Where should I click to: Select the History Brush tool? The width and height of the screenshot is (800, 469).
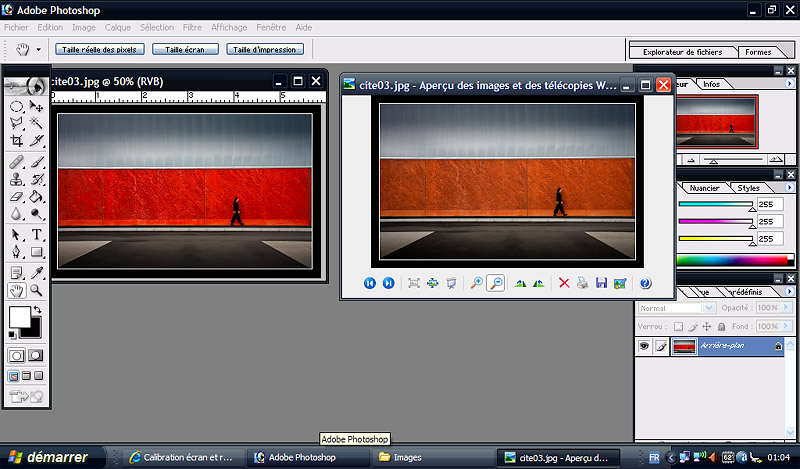pos(36,179)
